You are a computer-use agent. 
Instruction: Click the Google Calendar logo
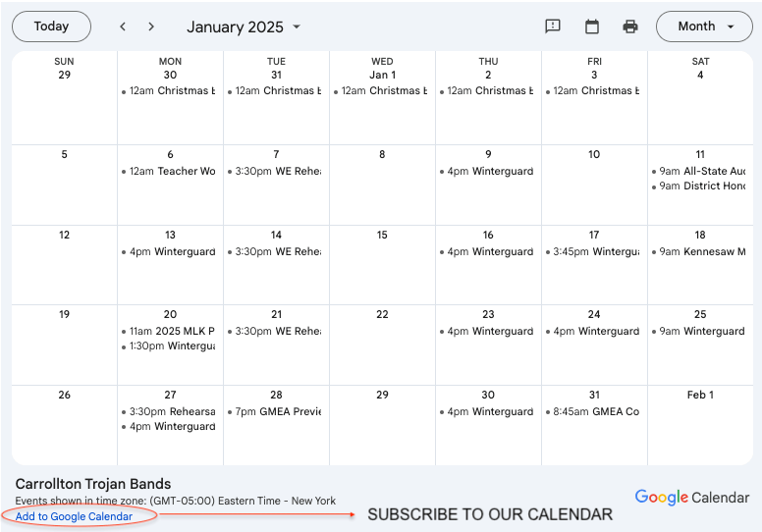click(691, 498)
